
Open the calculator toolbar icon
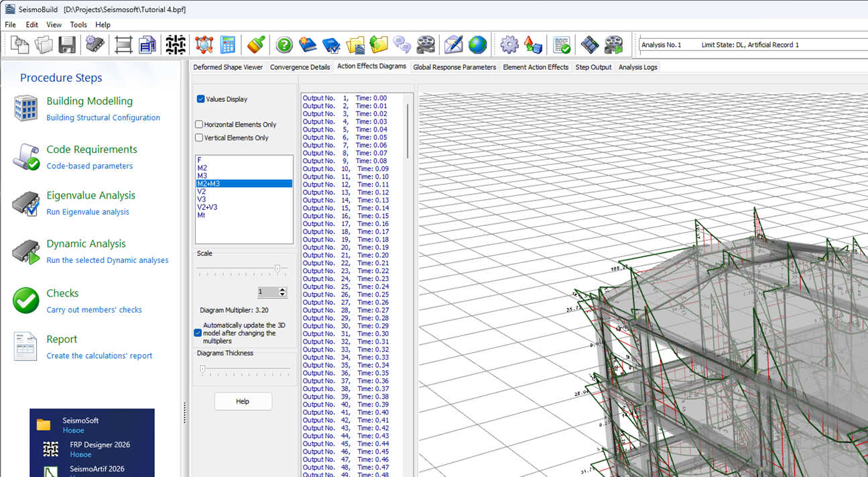[x=227, y=45]
